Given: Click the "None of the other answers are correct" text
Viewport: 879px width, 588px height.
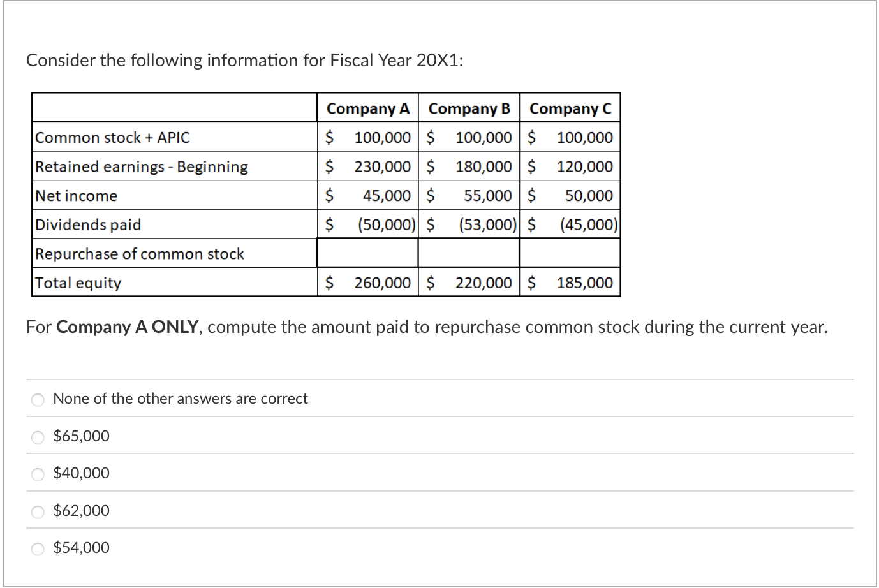Looking at the screenshot, I should (181, 399).
